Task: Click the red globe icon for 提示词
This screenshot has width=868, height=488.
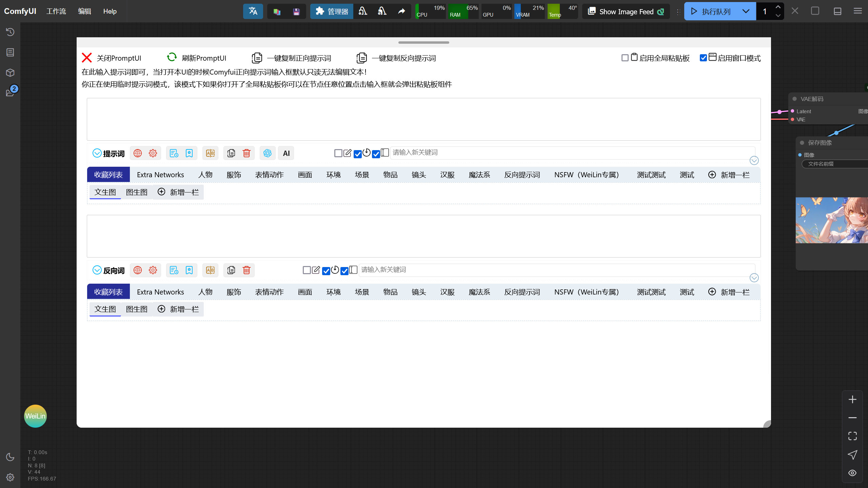Action: [x=137, y=153]
